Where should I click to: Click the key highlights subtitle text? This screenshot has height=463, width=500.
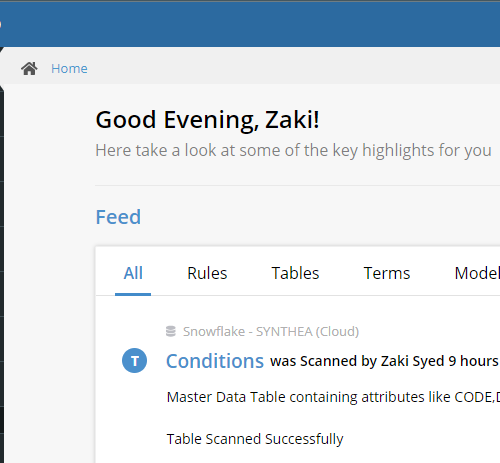[293, 150]
